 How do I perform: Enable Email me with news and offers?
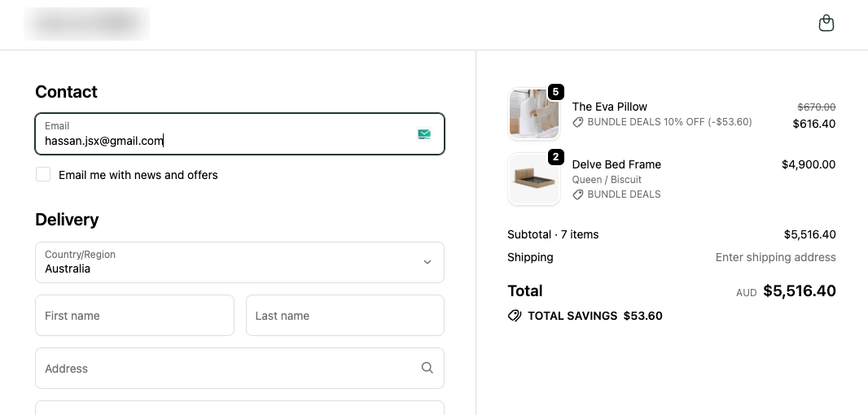click(43, 174)
